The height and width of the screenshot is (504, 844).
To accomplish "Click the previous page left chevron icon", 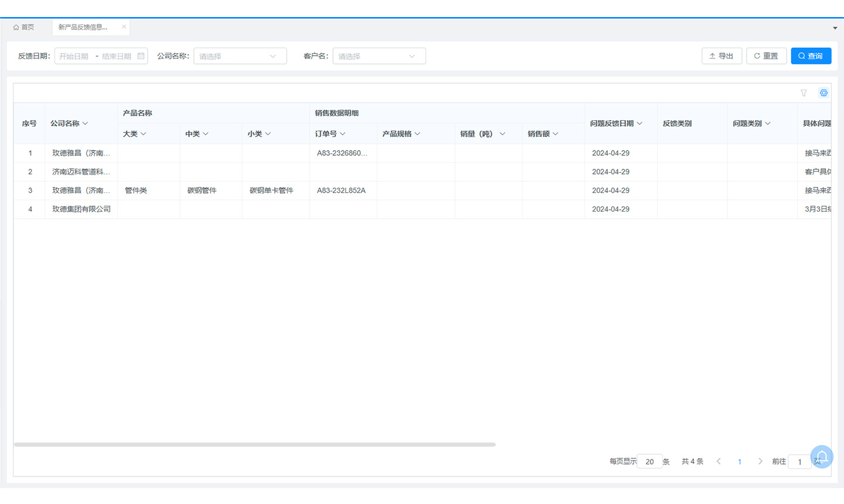I will pyautogui.click(x=719, y=461).
